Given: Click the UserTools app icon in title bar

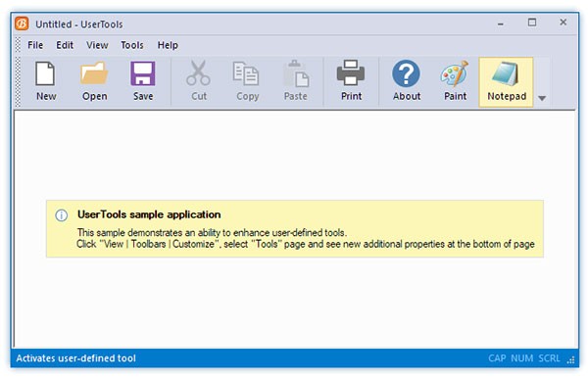Looking at the screenshot, I should (22, 24).
